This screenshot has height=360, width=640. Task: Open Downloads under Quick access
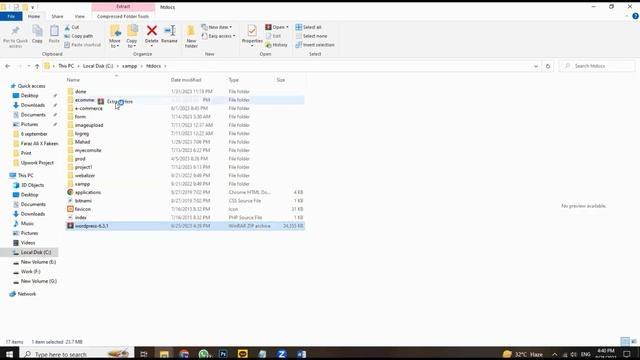click(x=33, y=105)
